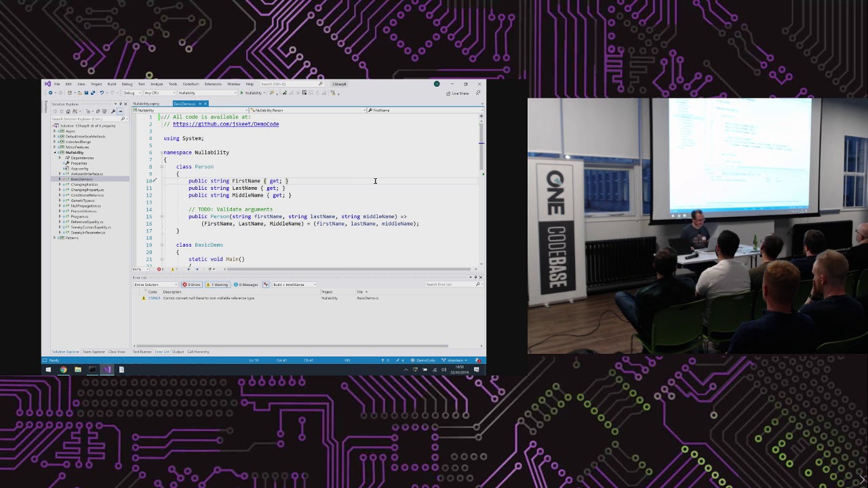Select Program.cs in Solution Explorer

point(79,216)
